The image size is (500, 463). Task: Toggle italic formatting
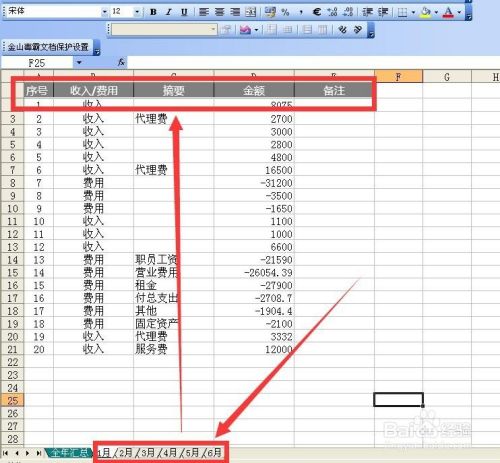169,12
